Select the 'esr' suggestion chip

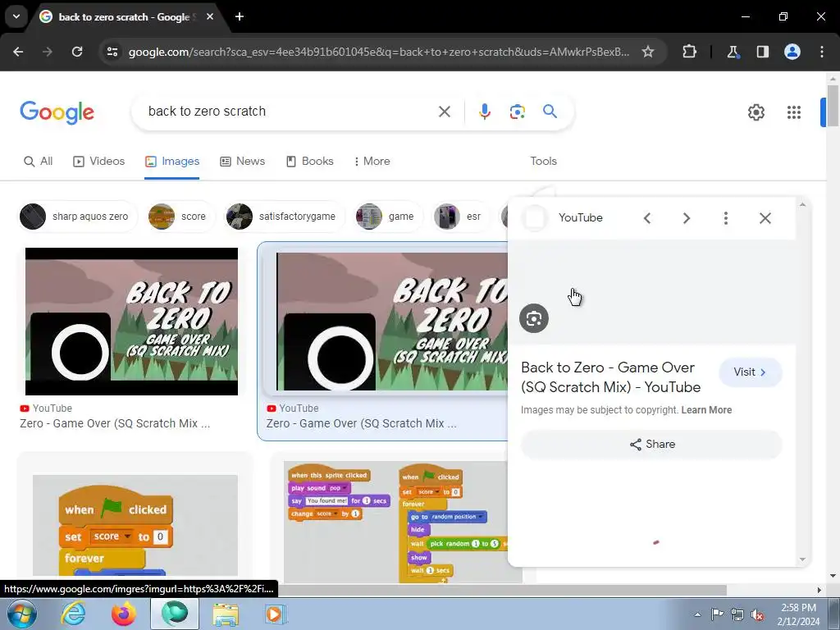point(461,217)
